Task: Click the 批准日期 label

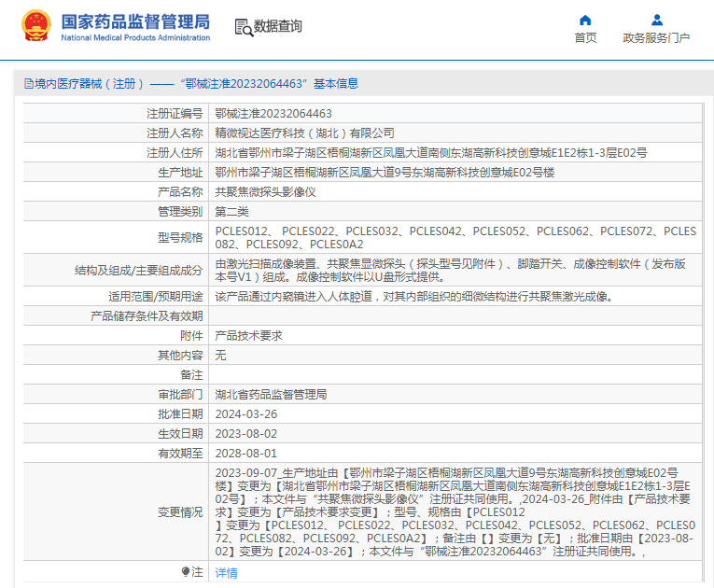Action: tap(180, 413)
